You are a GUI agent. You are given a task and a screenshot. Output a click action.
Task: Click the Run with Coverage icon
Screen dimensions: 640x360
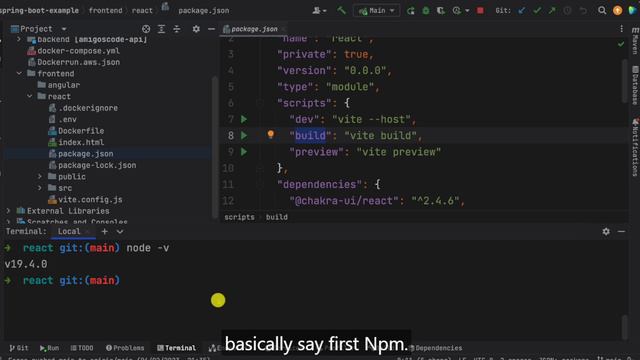[441, 11]
